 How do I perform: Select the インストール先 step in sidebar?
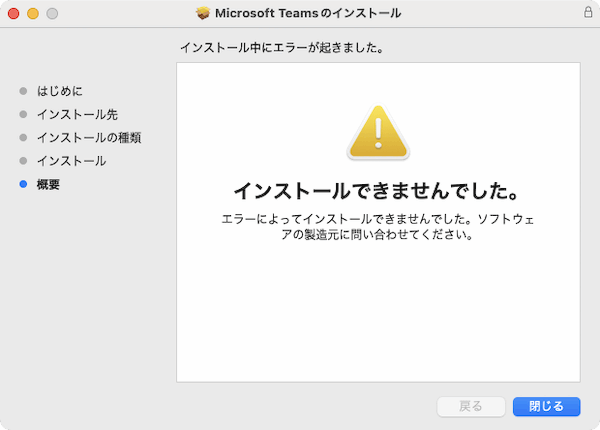[77, 114]
